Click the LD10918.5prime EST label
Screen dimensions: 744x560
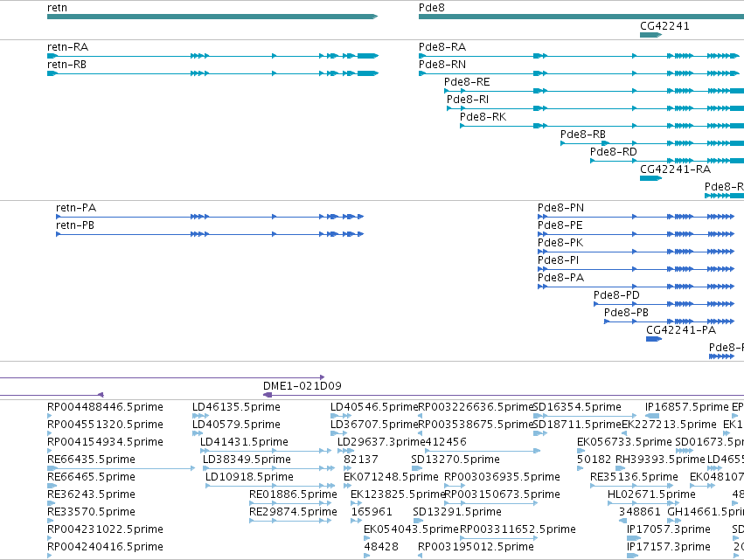pyautogui.click(x=249, y=478)
